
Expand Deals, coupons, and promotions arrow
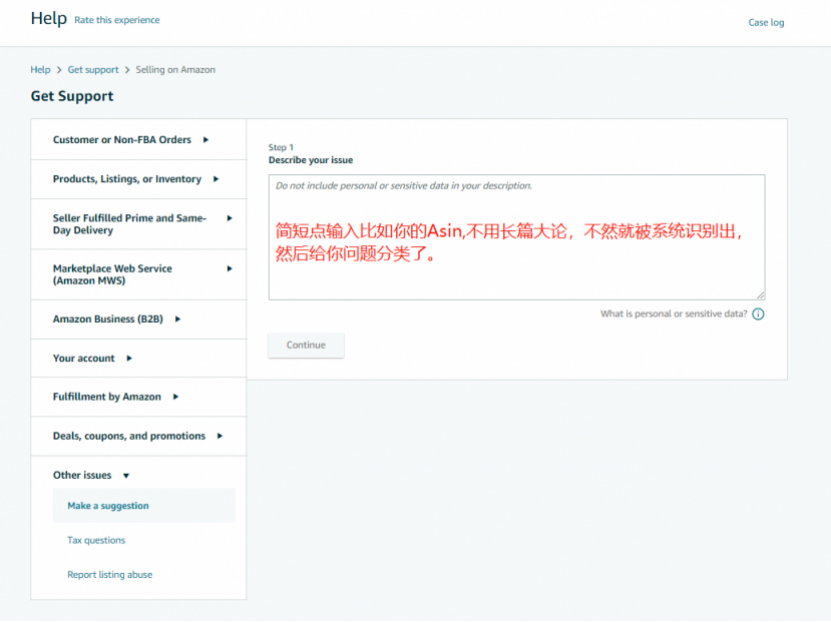click(220, 436)
